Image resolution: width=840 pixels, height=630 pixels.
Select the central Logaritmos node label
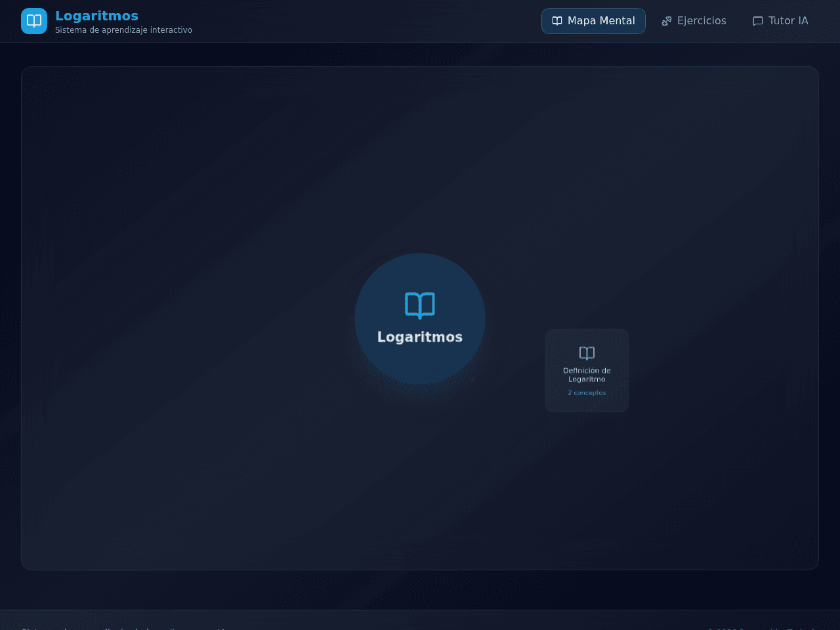coord(420,337)
